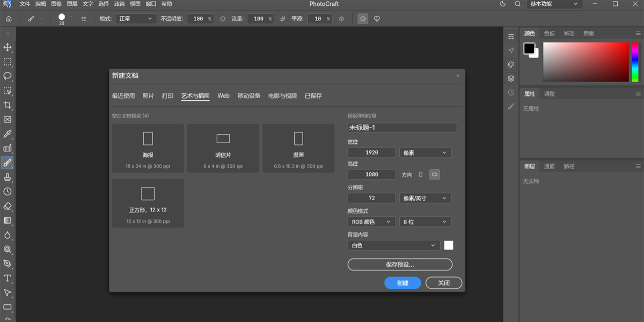Image resolution: width=644 pixels, height=322 pixels.
Task: Switch to the 通道 panel tab
Action: coord(549,166)
